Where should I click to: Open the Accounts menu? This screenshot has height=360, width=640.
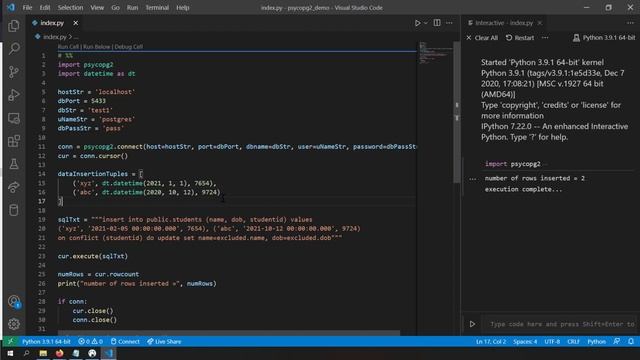coord(14,302)
